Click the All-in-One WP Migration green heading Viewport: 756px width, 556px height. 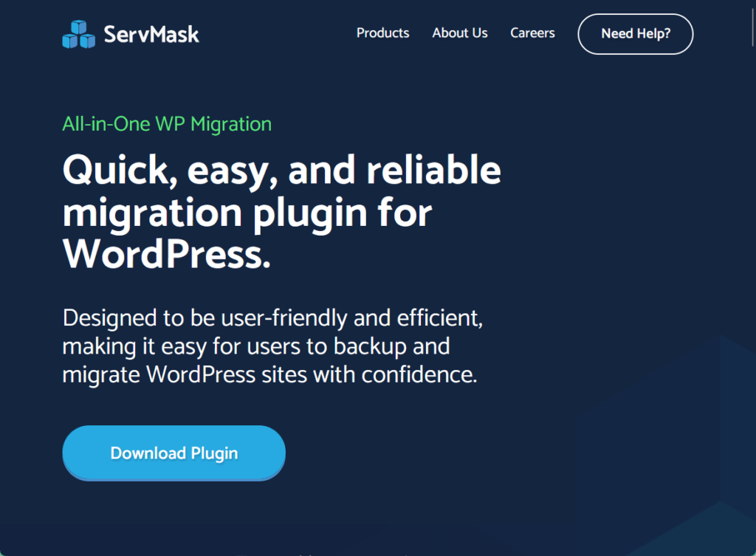click(x=167, y=124)
